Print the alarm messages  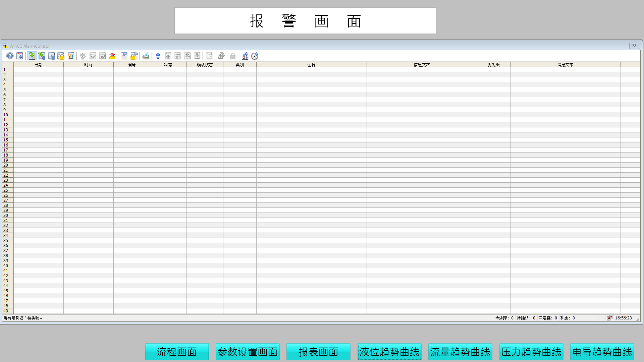(x=146, y=56)
